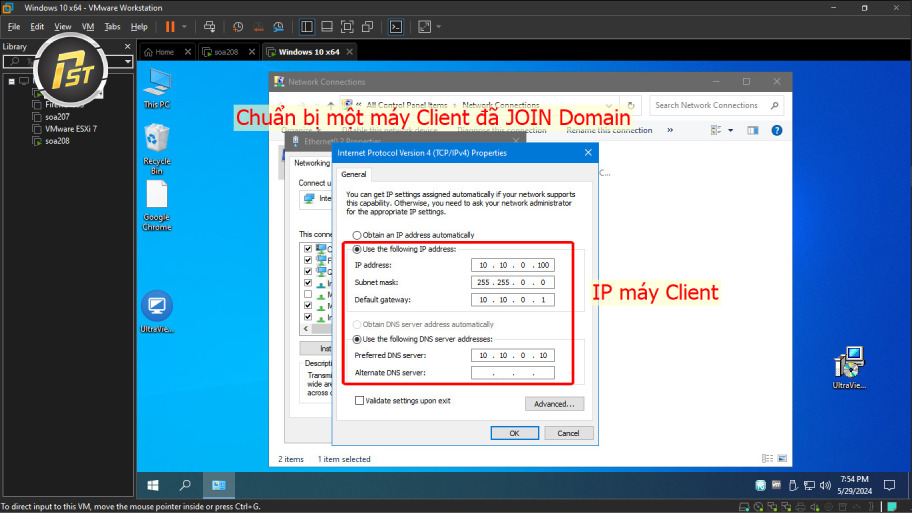The image size is (912, 513).
Task: Refresh the Network Connections address bar
Action: (630, 105)
